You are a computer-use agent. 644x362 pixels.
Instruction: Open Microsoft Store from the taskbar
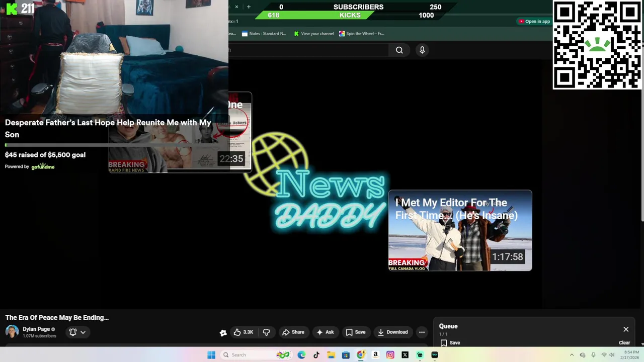[346, 355]
